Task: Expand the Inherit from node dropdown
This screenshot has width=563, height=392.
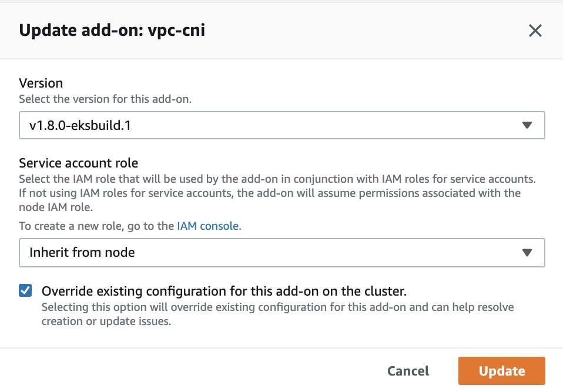Action: [281, 253]
